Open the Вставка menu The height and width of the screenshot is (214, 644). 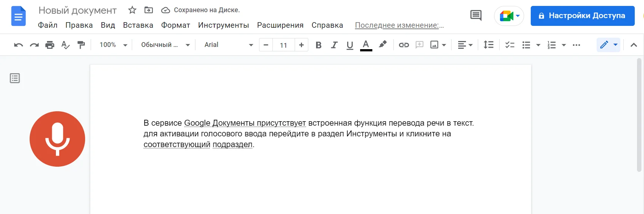pos(138,25)
